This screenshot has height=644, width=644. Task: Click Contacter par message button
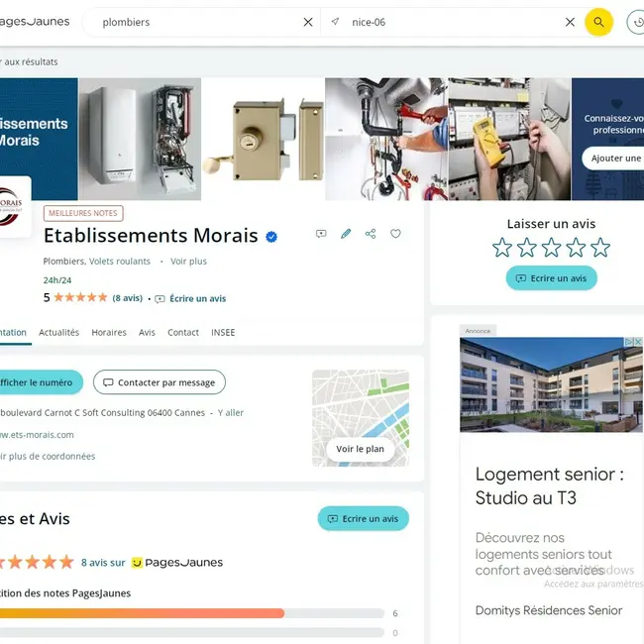point(160,382)
